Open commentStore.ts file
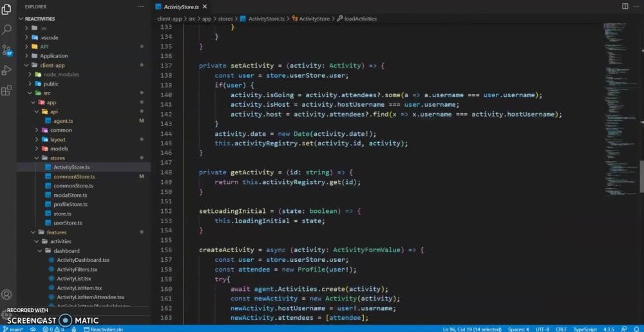 pos(84,176)
